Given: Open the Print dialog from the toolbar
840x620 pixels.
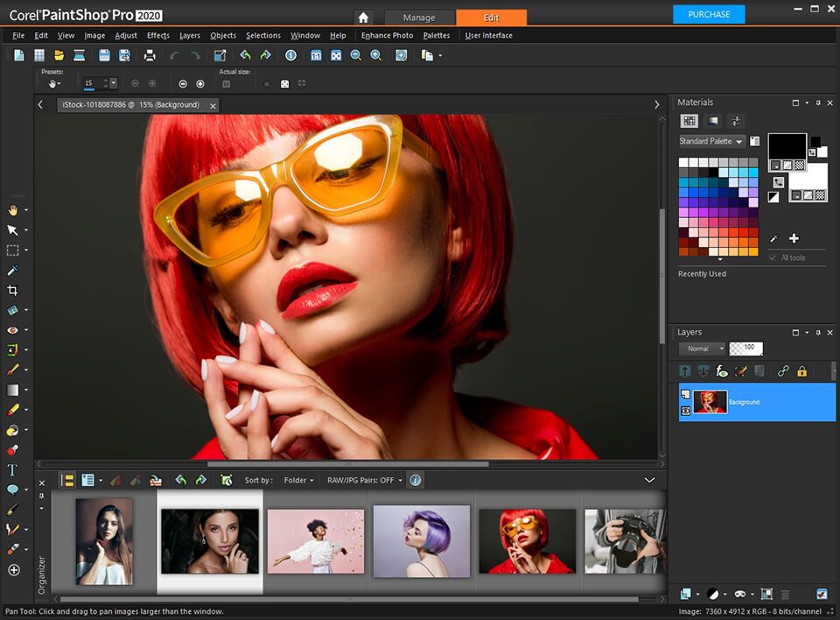Looking at the screenshot, I should tap(150, 55).
